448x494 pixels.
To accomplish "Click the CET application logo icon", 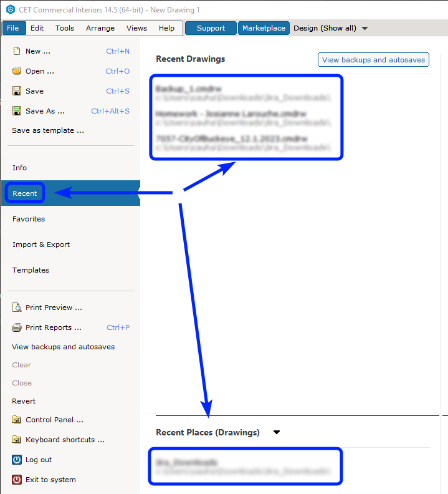I will tap(11, 10).
